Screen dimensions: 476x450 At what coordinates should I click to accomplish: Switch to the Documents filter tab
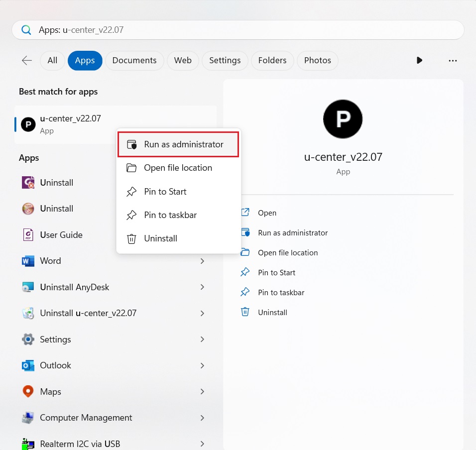pos(134,60)
